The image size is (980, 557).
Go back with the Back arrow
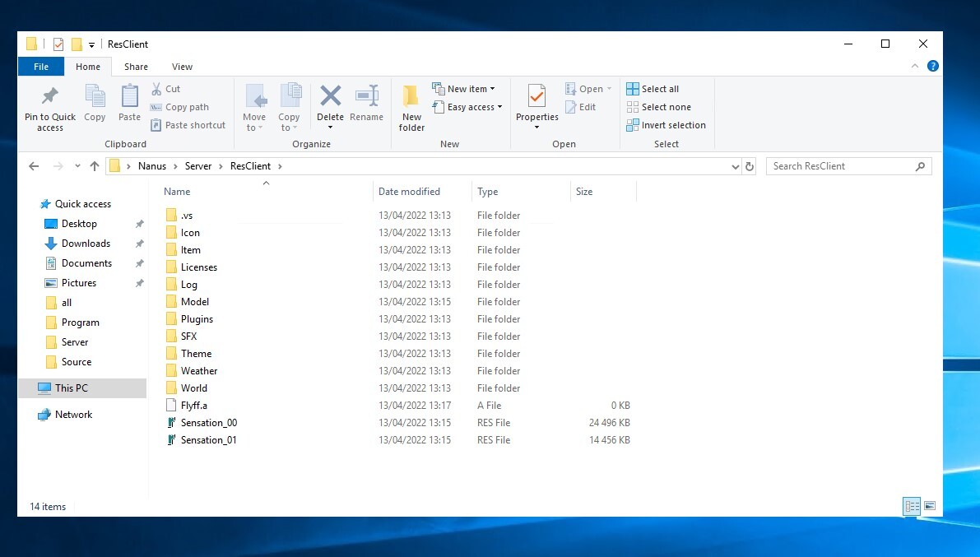tap(34, 165)
